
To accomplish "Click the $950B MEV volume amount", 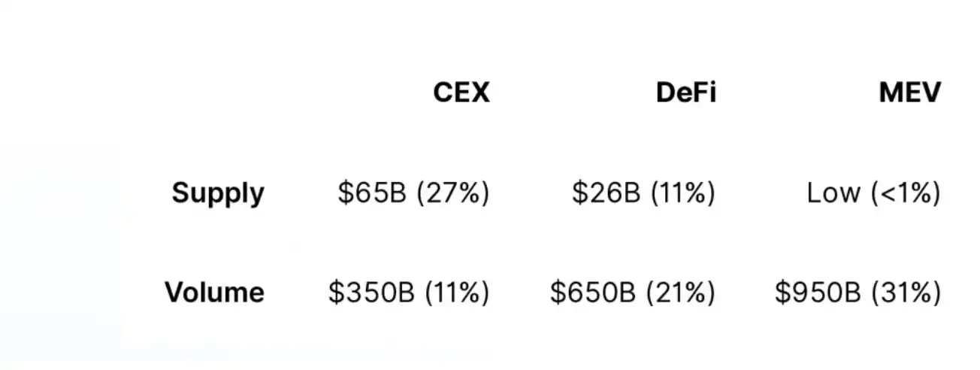I will pos(818,292).
